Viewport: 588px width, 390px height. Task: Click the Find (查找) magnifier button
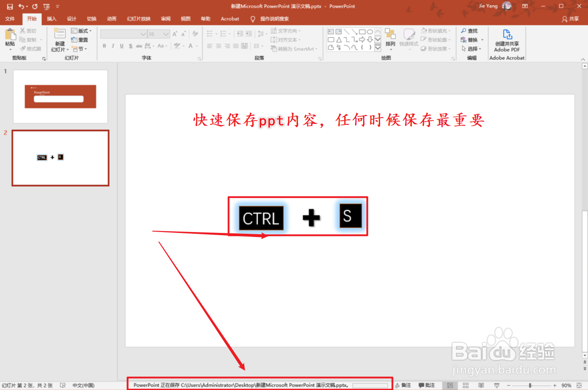point(469,31)
